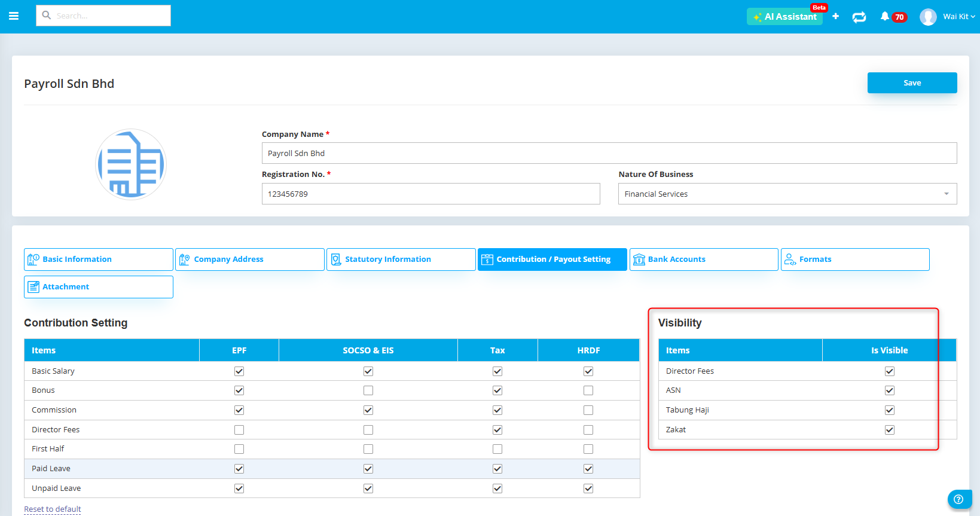
Task: Click the EPF column header
Action: click(239, 350)
